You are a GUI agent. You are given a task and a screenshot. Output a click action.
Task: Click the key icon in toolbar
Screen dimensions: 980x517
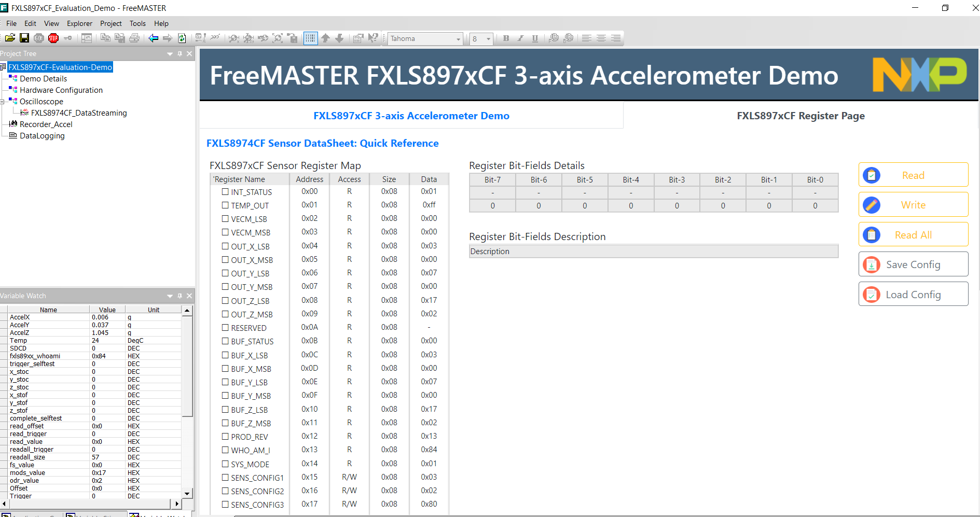tap(68, 38)
